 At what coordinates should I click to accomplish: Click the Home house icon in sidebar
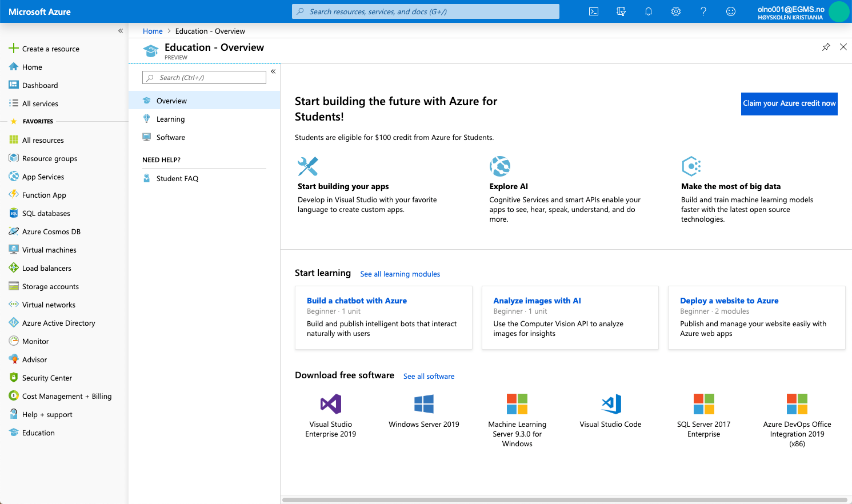click(x=14, y=67)
